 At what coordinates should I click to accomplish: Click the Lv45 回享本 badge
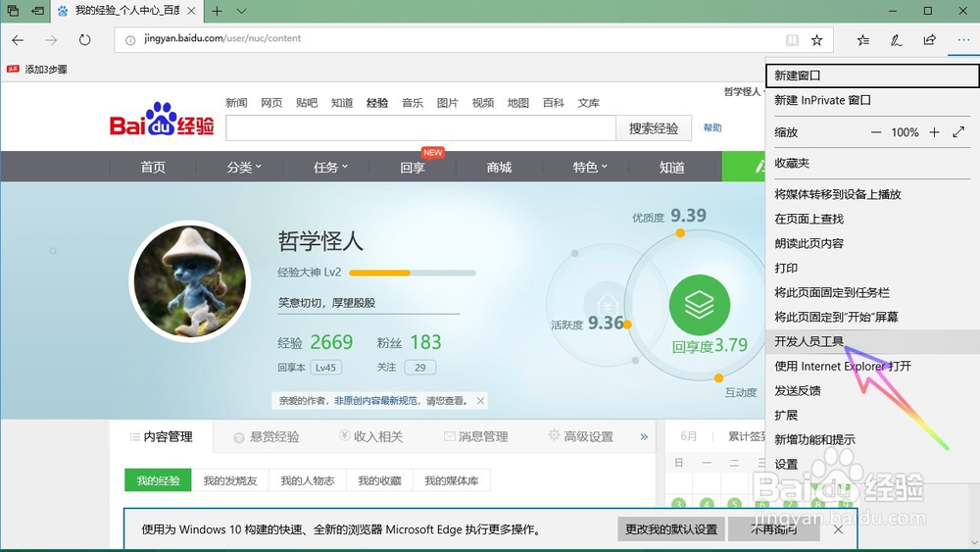(325, 368)
